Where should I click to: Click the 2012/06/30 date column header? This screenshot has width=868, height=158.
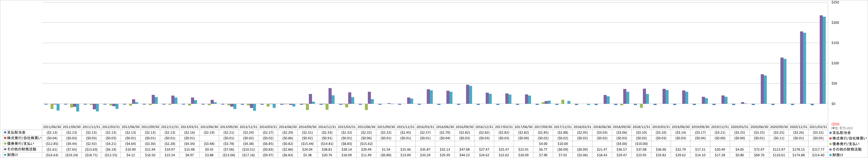[x=131, y=127]
